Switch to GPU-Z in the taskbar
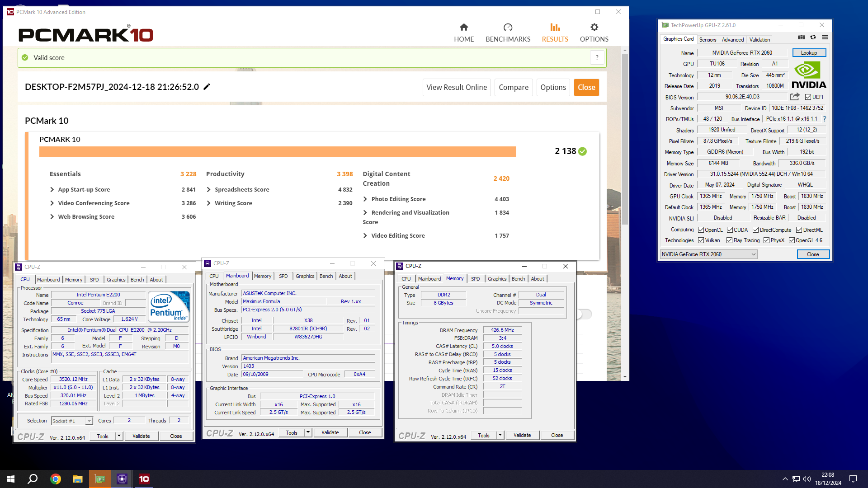Viewport: 868px width, 488px height. click(x=100, y=479)
